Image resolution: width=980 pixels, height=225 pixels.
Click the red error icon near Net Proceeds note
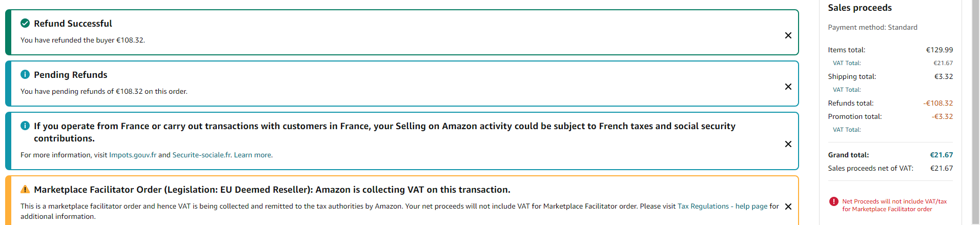833,201
